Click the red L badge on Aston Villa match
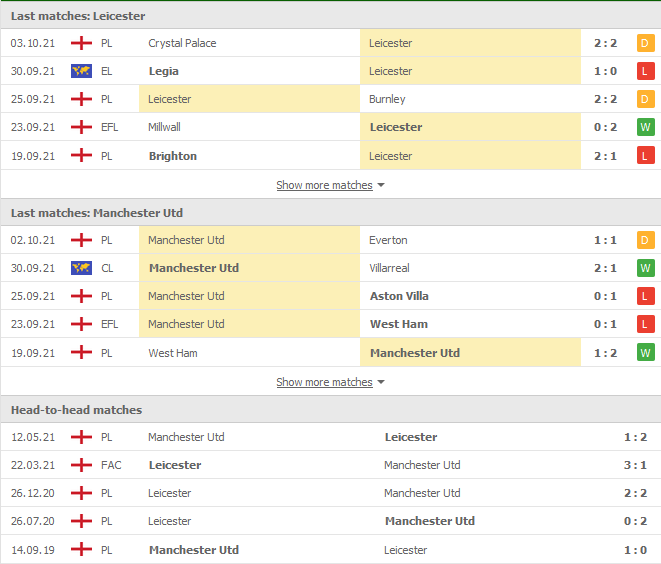661x564 pixels. [645, 296]
